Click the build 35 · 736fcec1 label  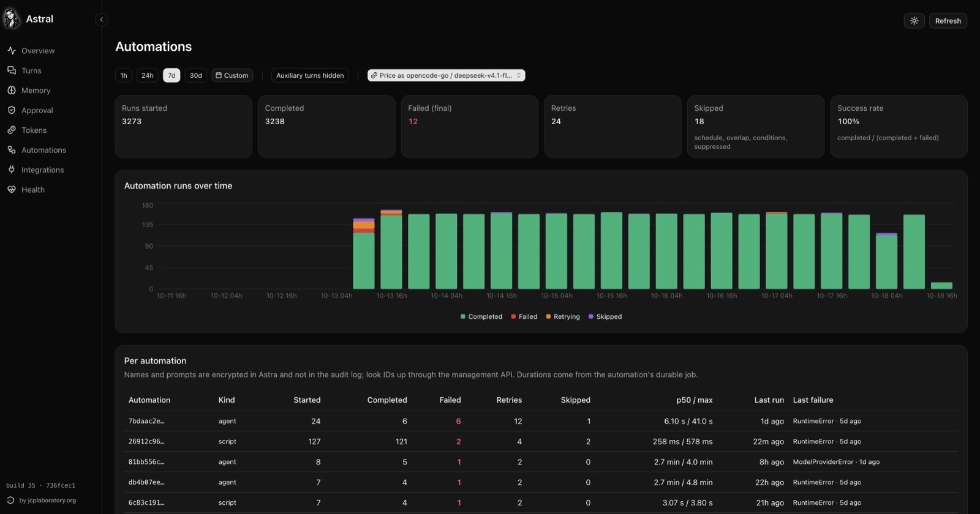coord(41,485)
